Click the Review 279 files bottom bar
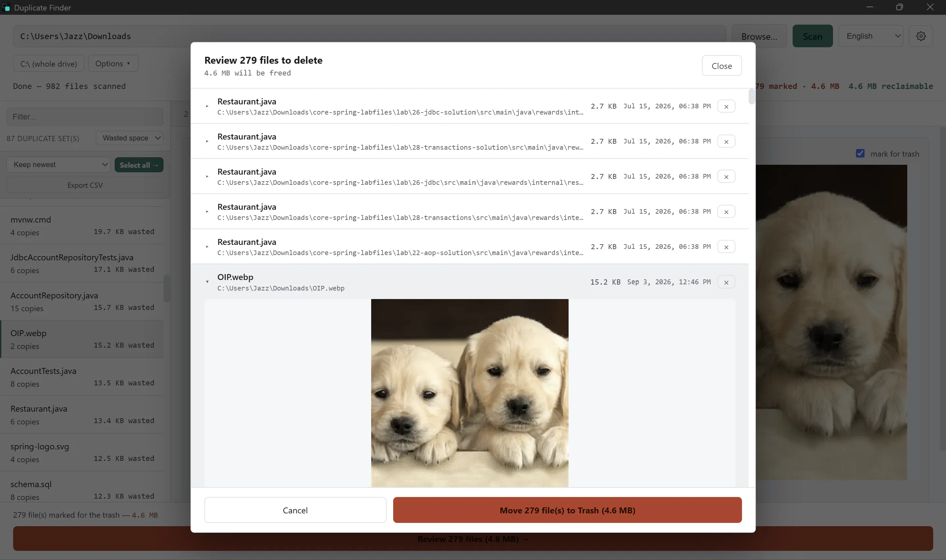The width and height of the screenshot is (946, 560). tap(473, 539)
